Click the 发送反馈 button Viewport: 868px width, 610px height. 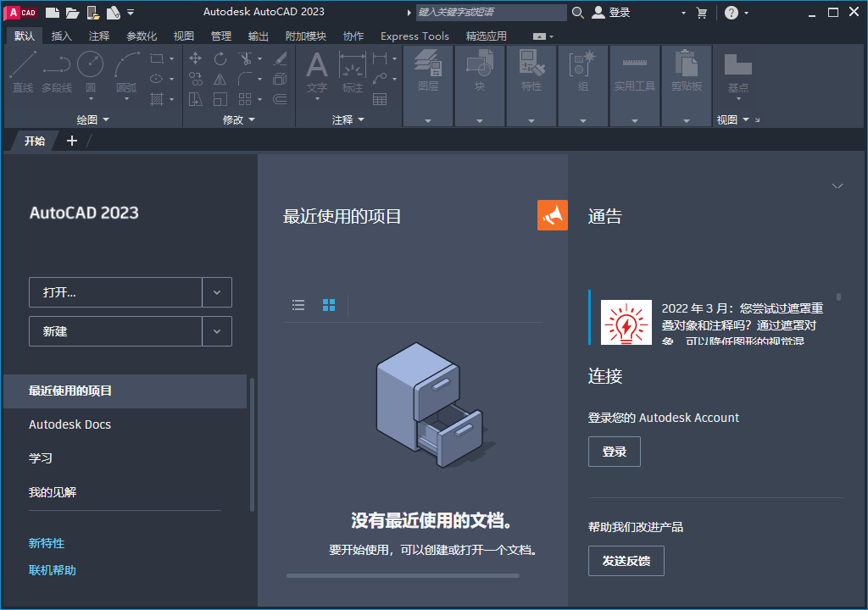click(626, 561)
